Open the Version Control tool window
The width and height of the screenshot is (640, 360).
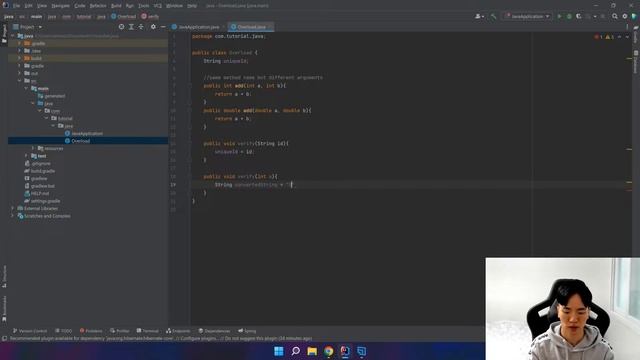coord(30,331)
